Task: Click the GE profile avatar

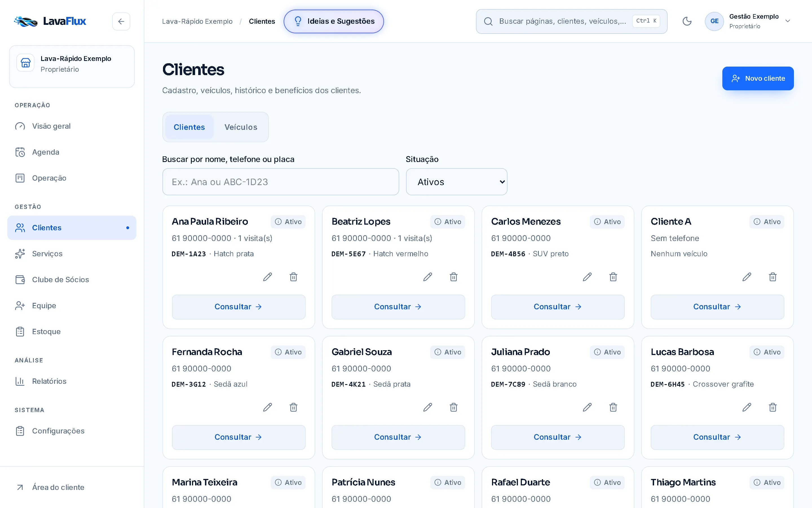Action: (714, 21)
